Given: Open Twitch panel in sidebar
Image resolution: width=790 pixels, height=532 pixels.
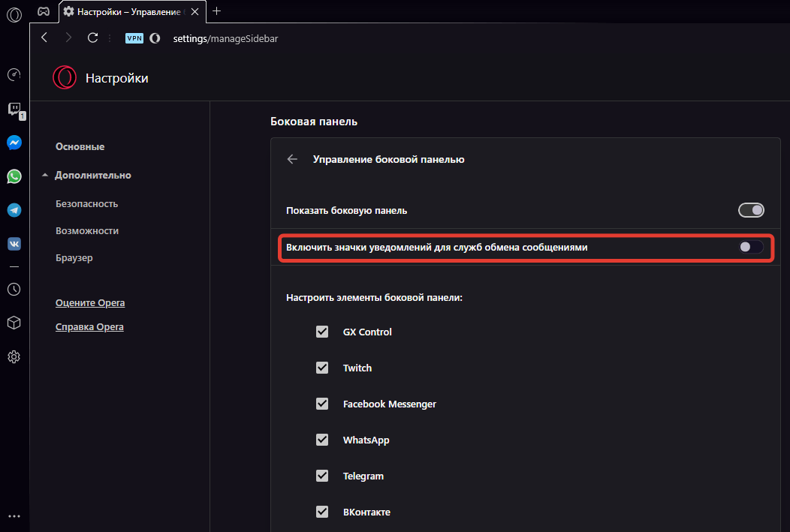Looking at the screenshot, I should 14,109.
